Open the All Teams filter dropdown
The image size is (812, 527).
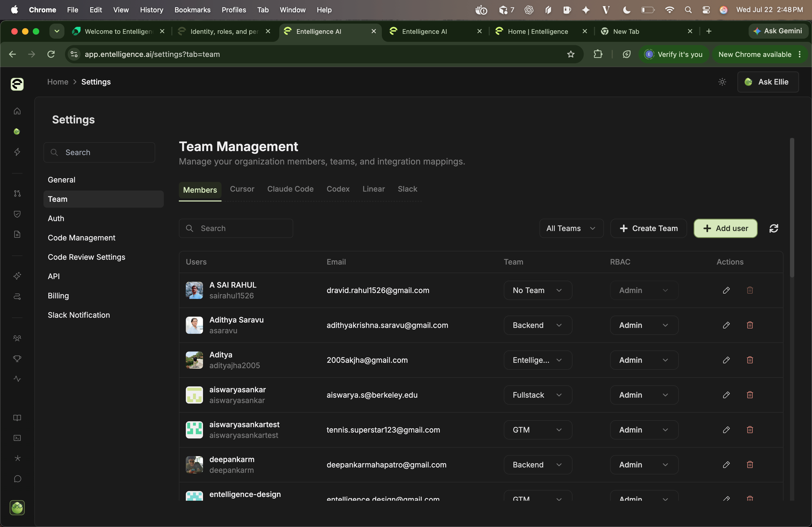tap(571, 228)
